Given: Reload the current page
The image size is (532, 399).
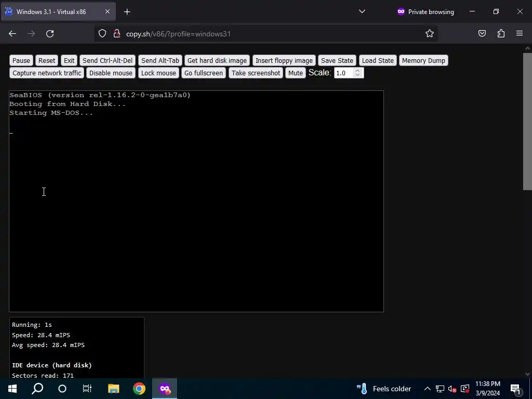Looking at the screenshot, I should coord(50,34).
